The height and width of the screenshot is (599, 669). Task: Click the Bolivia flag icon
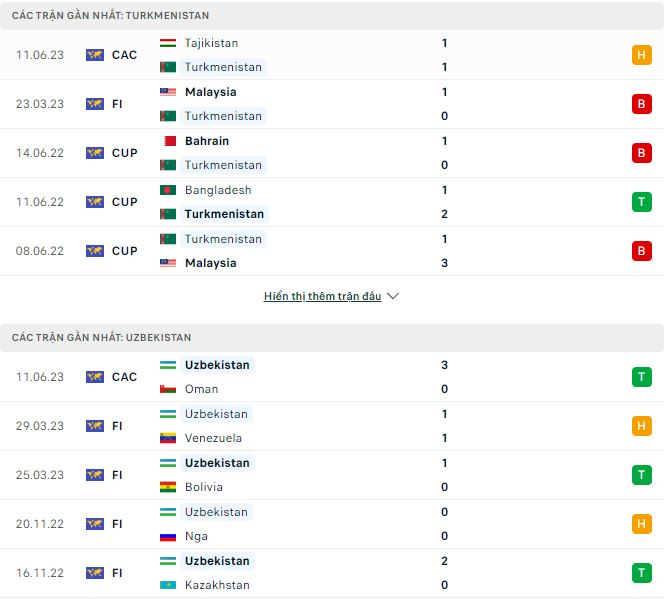point(168,487)
